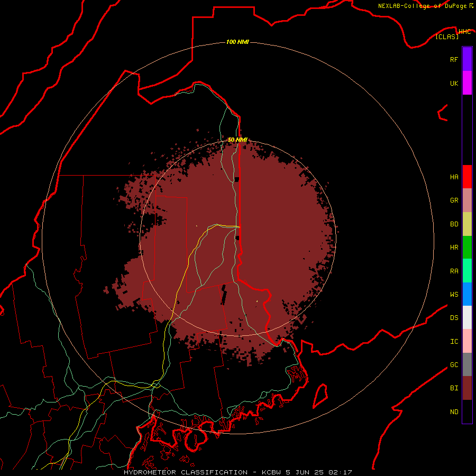Click the IC legend label
This screenshot has width=476, height=476.
pos(454,342)
